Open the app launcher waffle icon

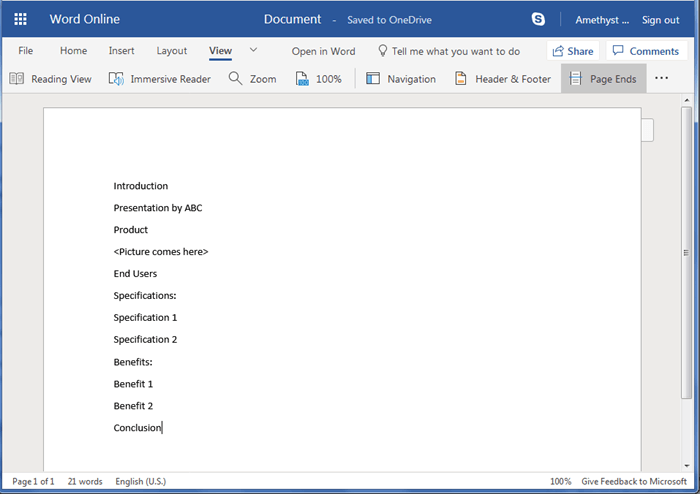20,19
